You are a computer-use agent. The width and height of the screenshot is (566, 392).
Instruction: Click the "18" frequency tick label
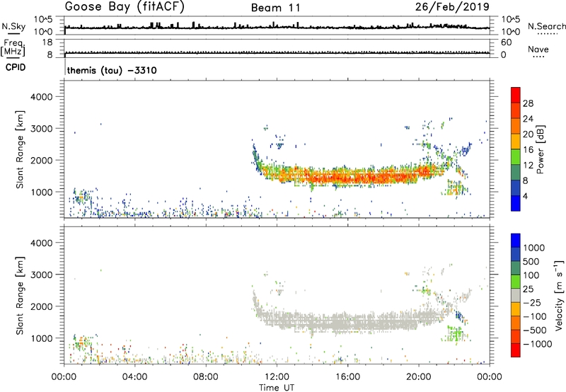click(x=47, y=42)
